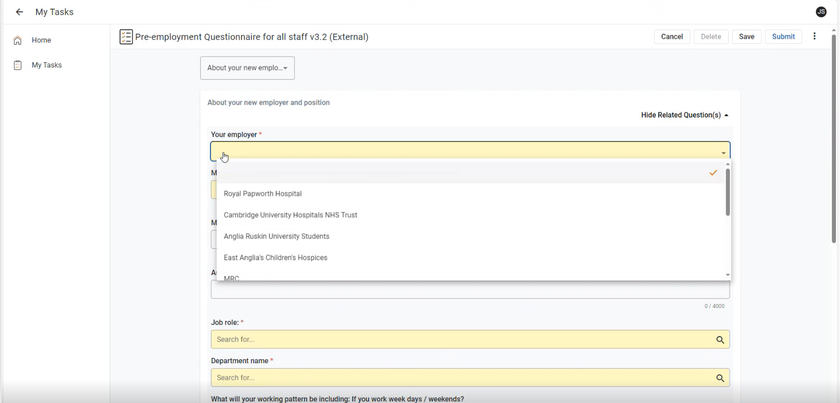Screen dimensions: 840x403
Task: Select Anglia Ruskin University Students
Action: click(471, 236)
